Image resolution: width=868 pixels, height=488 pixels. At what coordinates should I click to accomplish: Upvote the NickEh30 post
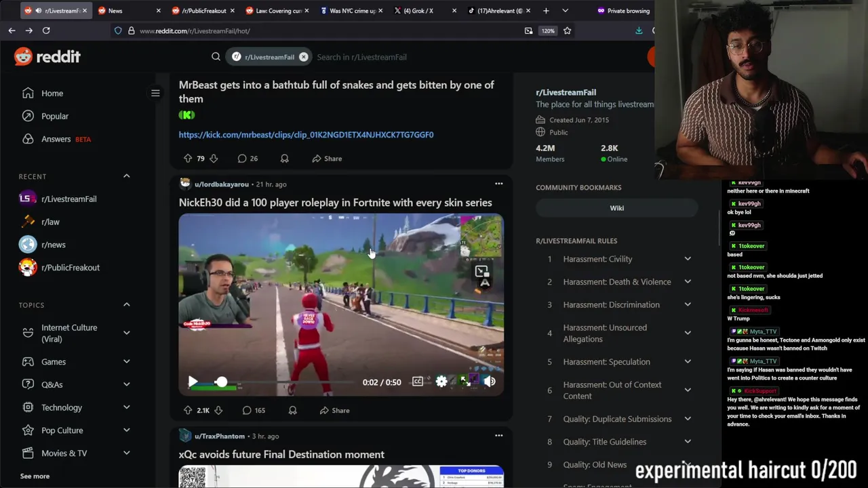point(188,410)
